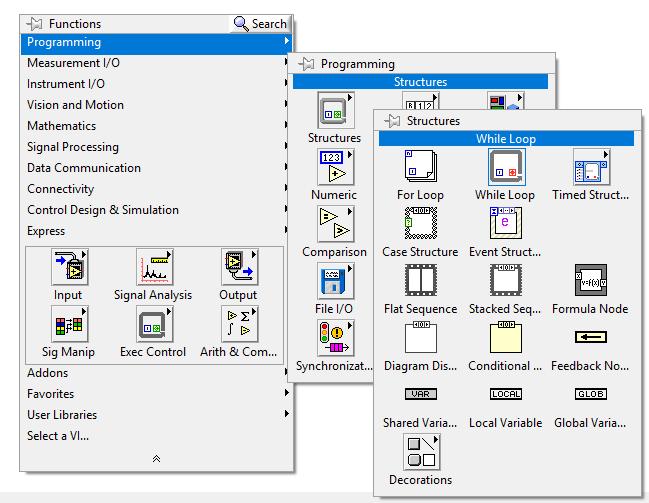Expand submenu arrow beside Favorites
Image resolution: width=649 pixels, height=503 pixels.
coord(286,392)
